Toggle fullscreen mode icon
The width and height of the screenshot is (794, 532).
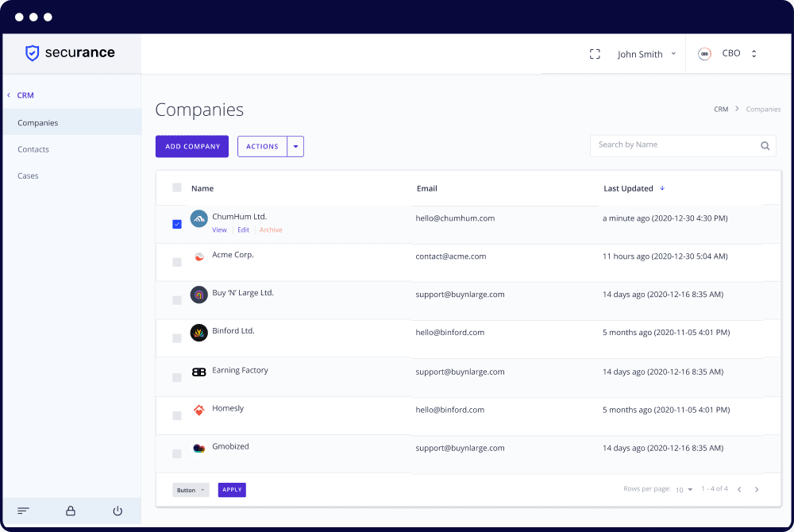(595, 54)
